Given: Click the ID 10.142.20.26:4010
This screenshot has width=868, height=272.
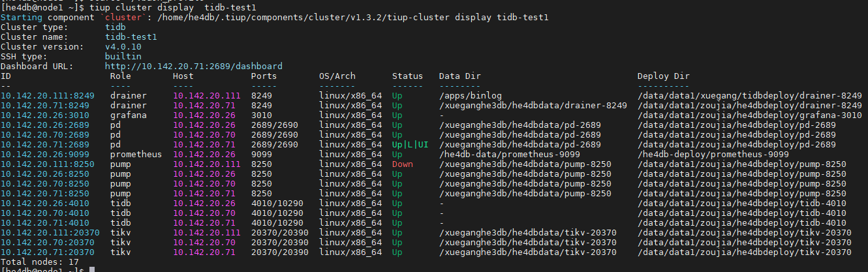Looking at the screenshot, I should (x=45, y=204).
